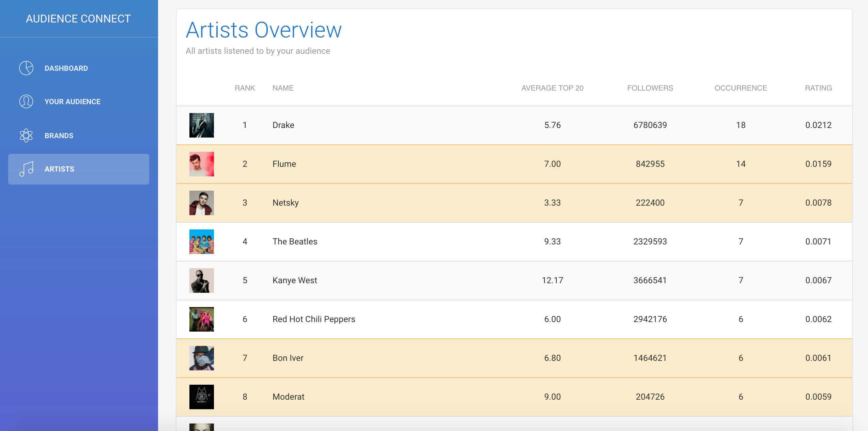Click the Average Top 20 header
Viewport: 868px width, 431px height.
pyautogui.click(x=552, y=88)
